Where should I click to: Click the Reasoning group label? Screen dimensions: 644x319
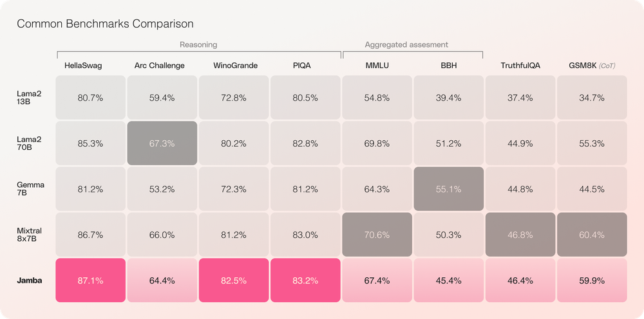click(198, 45)
